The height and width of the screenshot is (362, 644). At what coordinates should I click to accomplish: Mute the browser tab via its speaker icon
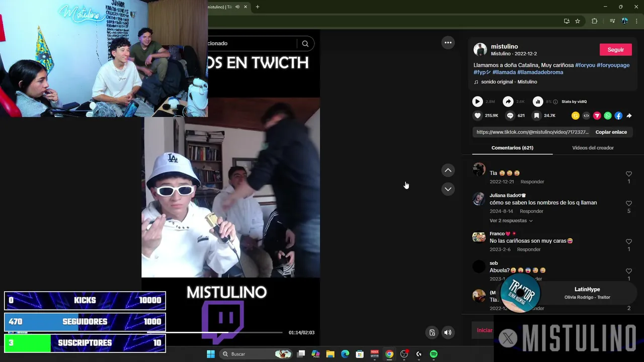[x=237, y=7]
